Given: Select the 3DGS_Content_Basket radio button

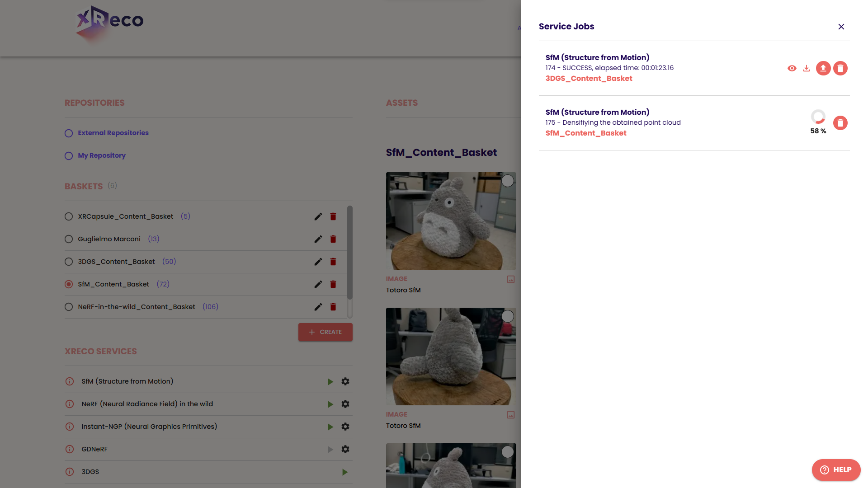Looking at the screenshot, I should 69,262.
